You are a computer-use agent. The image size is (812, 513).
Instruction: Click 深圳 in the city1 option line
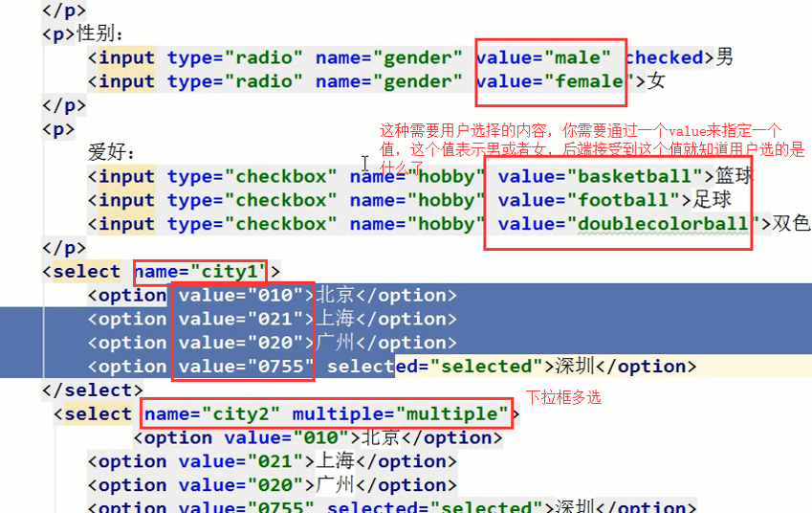575,367
